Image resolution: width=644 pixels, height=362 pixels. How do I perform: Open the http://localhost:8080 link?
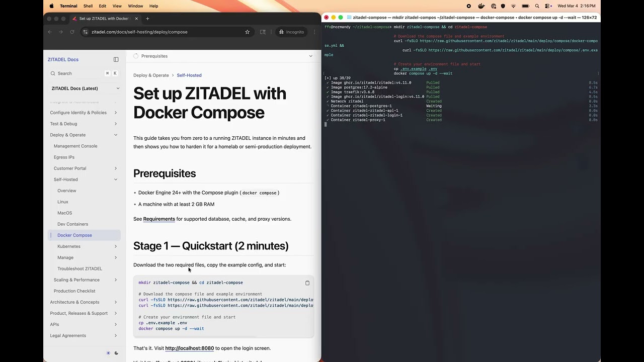click(x=190, y=348)
